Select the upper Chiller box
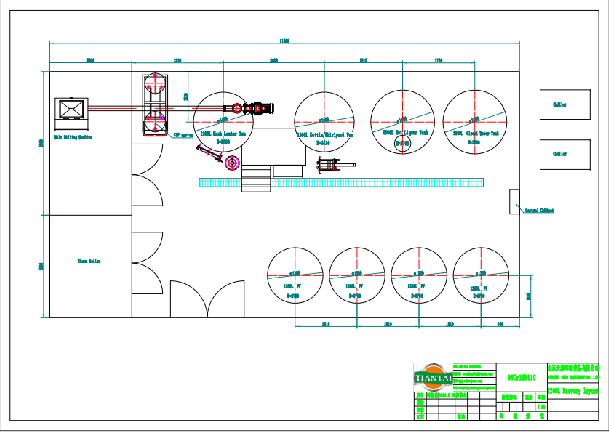This screenshot has width=609, height=432. point(565,105)
